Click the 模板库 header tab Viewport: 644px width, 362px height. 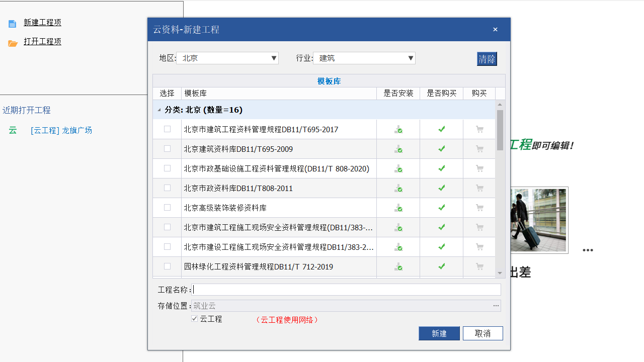point(329,80)
